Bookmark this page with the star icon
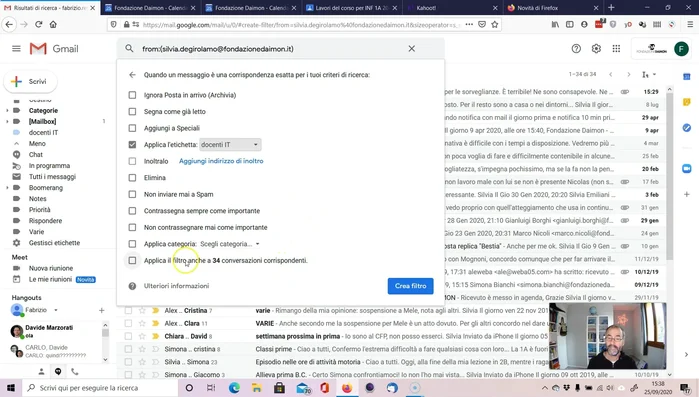The image size is (699, 397). (x=494, y=25)
